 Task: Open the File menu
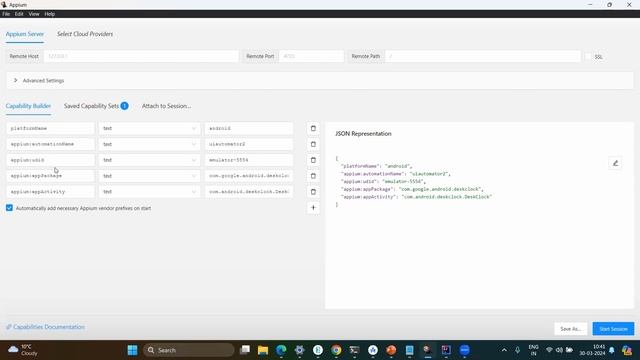(6, 14)
